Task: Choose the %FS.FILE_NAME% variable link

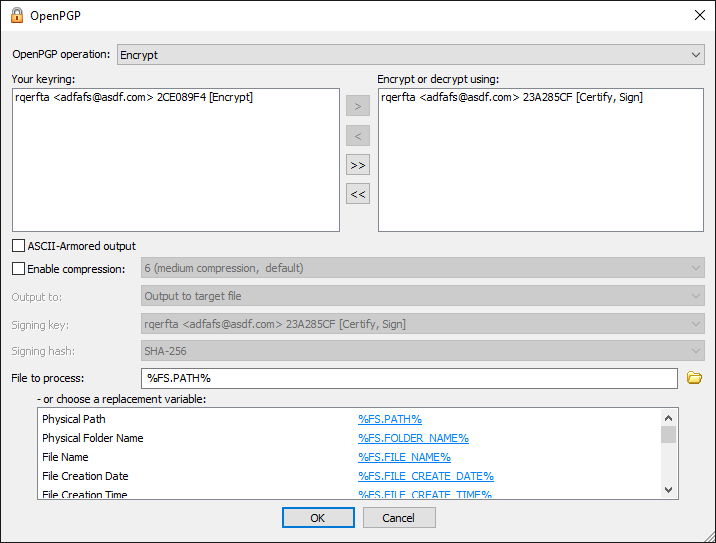Action: (x=404, y=457)
